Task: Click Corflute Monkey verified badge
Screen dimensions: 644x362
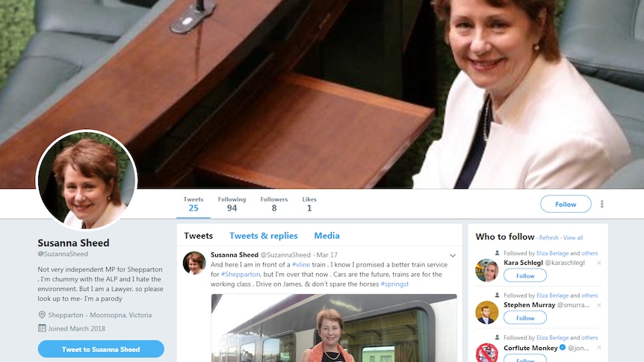Action: pyautogui.click(x=563, y=347)
